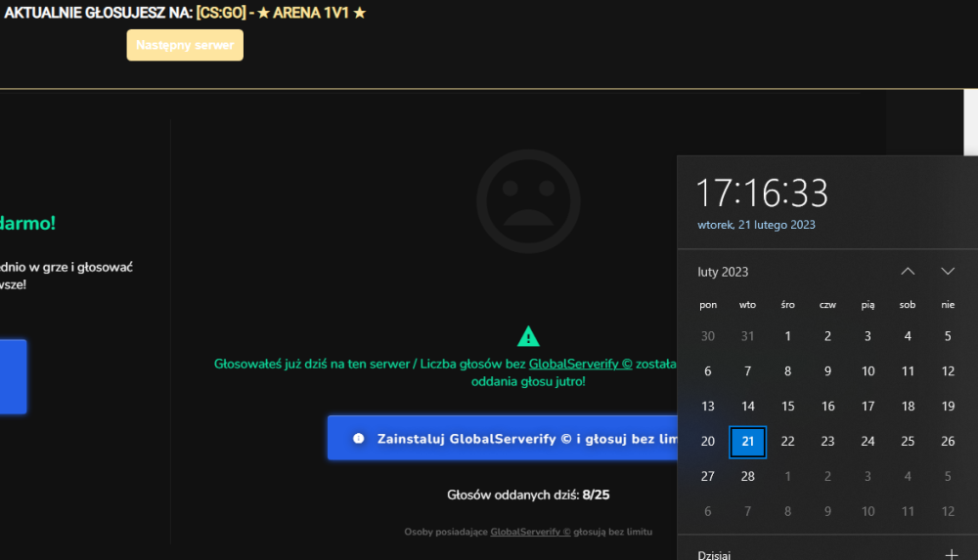
Task: Click the page's vertical scrollbar
Action: [970, 122]
